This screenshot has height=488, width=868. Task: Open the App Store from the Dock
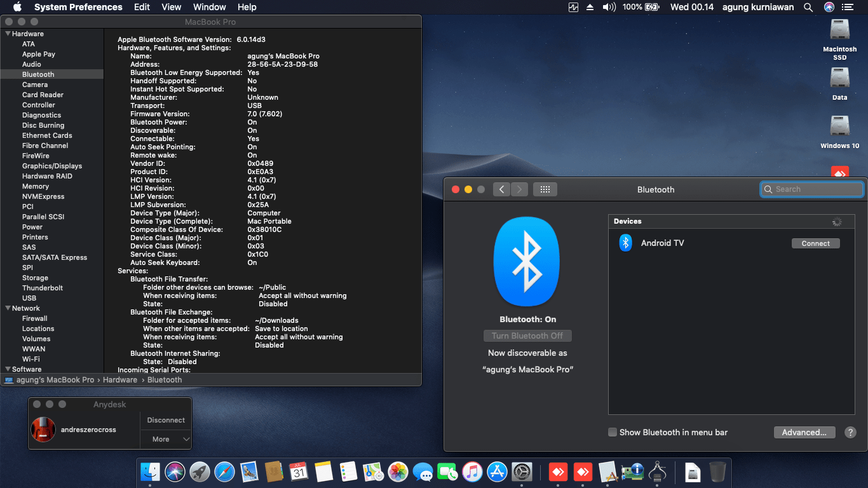497,472
